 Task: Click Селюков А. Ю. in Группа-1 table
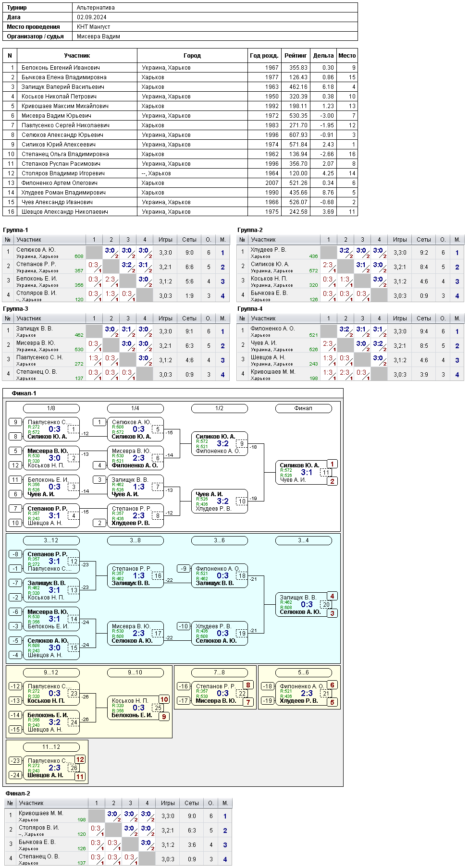point(36,250)
